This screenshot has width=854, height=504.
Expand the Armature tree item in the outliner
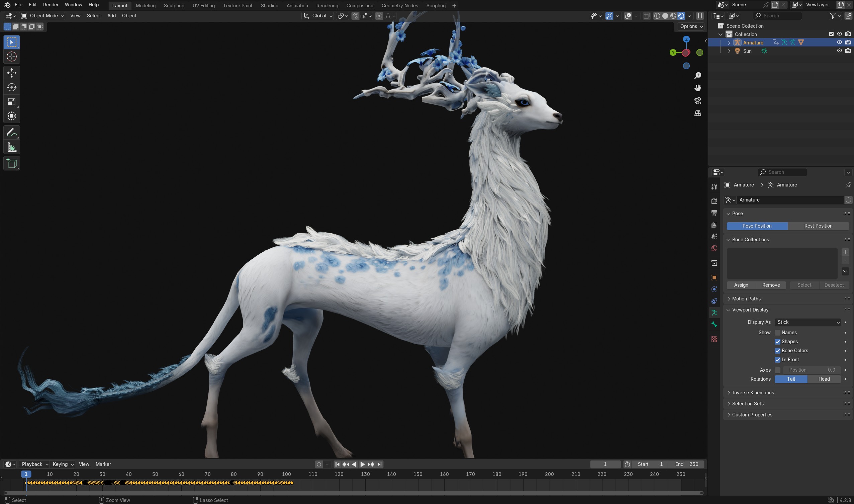click(x=729, y=42)
